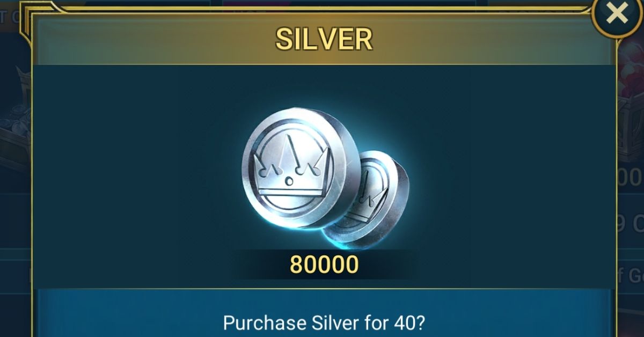The height and width of the screenshot is (337, 644).
Task: Tap the light blue confirmation panel
Action: (x=324, y=313)
